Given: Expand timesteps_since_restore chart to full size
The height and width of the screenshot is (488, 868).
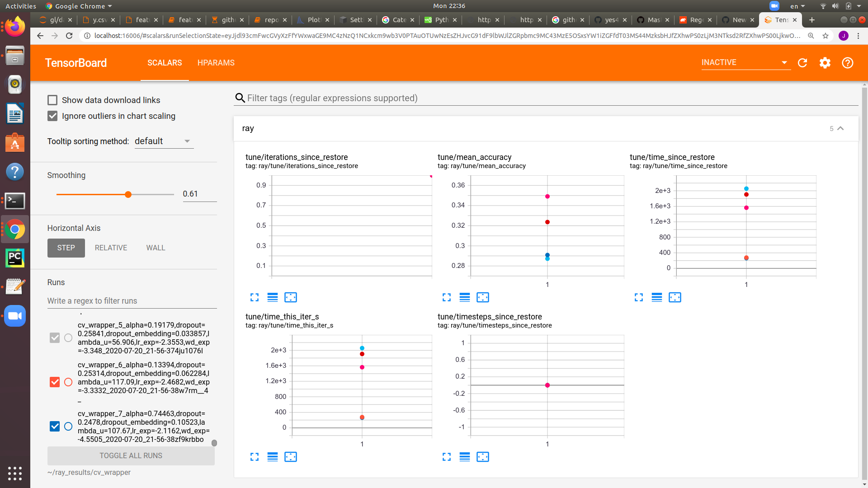Looking at the screenshot, I should [447, 457].
